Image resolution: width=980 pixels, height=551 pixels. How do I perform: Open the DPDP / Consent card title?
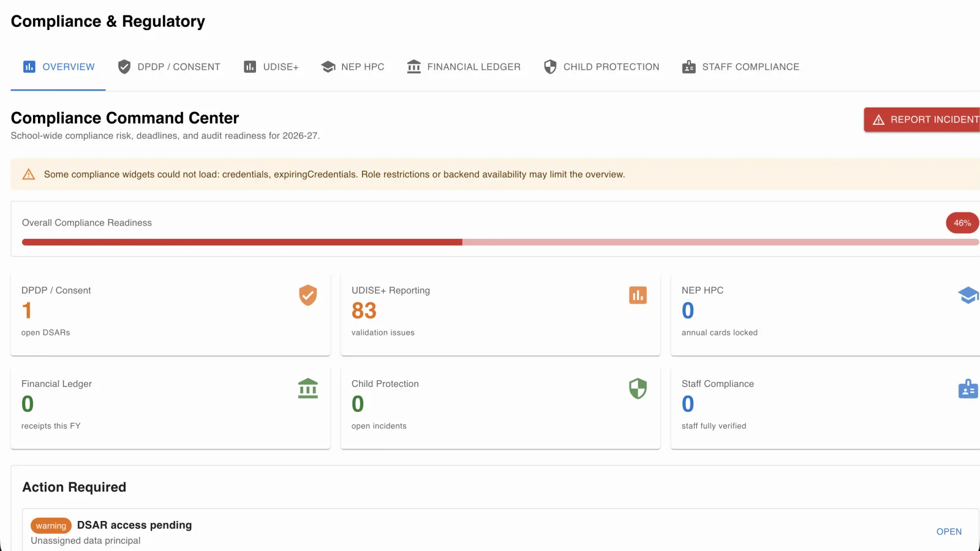coord(56,290)
